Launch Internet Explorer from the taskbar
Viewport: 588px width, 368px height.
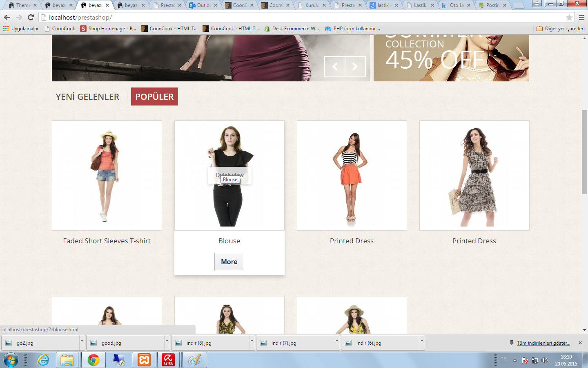coord(42,360)
